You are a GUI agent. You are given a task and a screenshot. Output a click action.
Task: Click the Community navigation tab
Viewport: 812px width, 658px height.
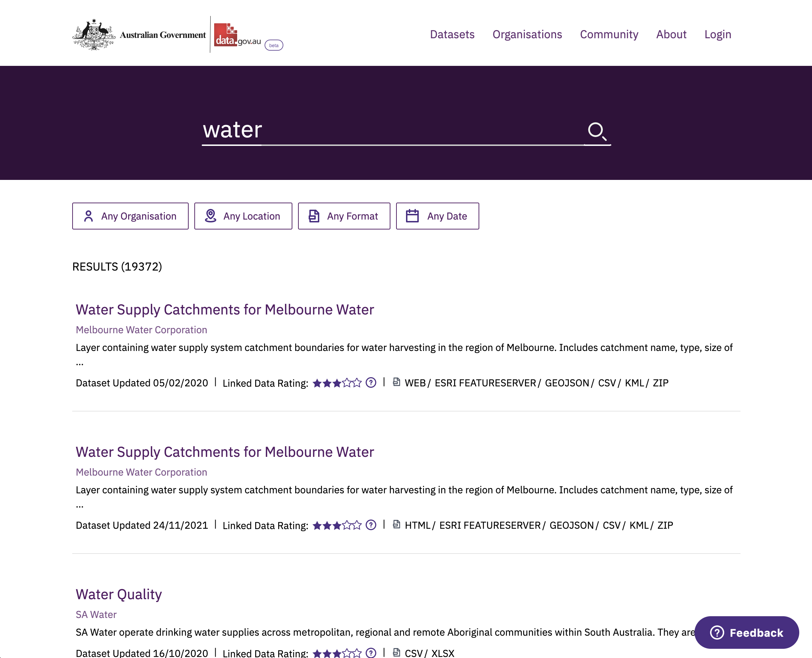point(609,34)
